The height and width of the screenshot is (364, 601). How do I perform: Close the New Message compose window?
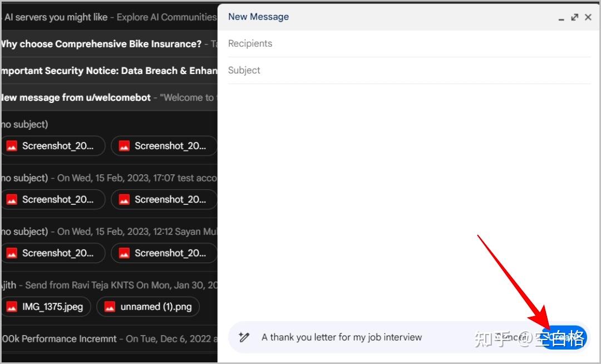[x=588, y=17]
